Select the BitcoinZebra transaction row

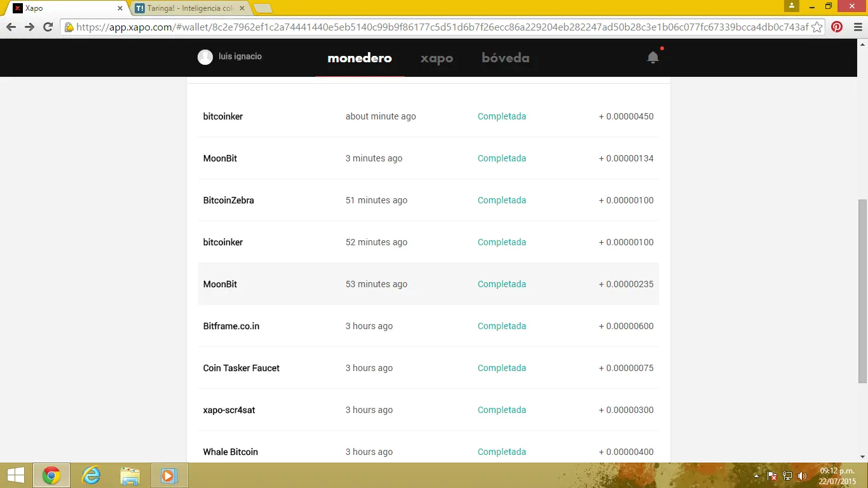tap(428, 200)
